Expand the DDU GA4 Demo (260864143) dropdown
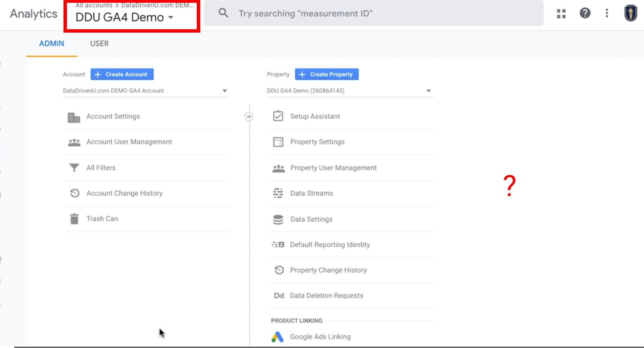Viewport: 644px width, 348px height. (x=350, y=91)
